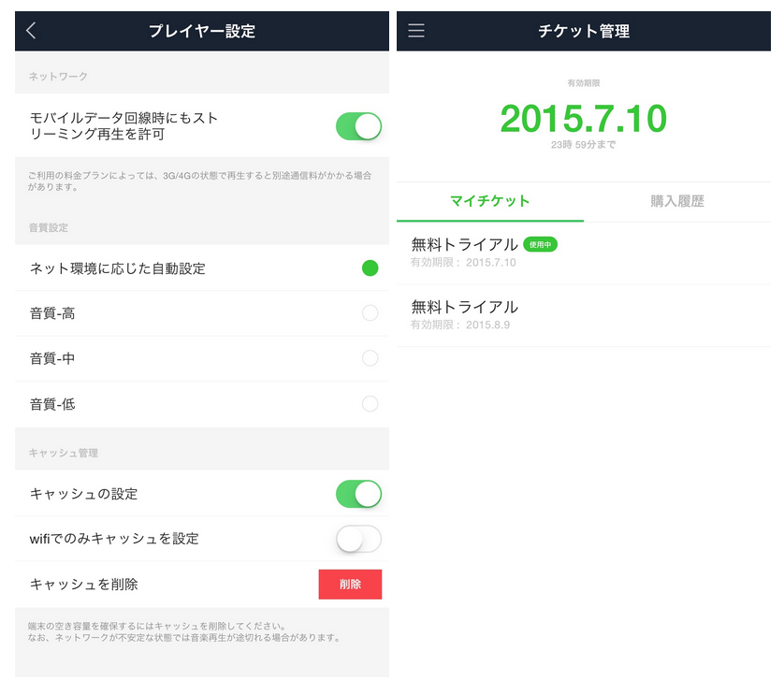Screen dimensions: 784x694
Task: Enable wifiでのみキャッシュを設定 switch
Action: (358, 539)
